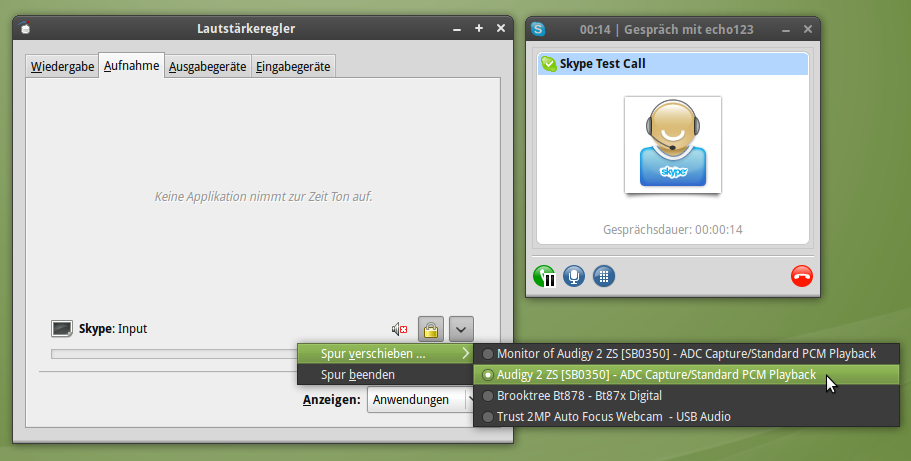
Task: Select Monitor of Audigy 2 ZS source
Action: pyautogui.click(x=686, y=354)
